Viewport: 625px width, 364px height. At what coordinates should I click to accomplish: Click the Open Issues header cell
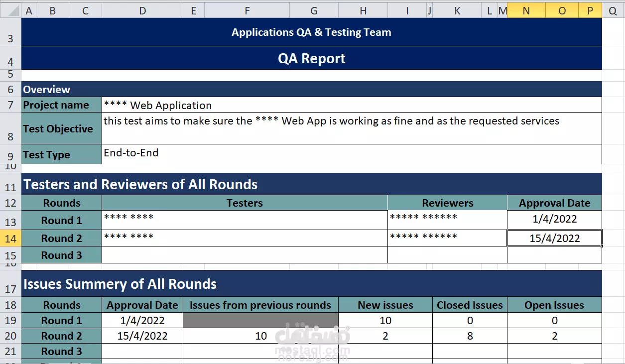tap(554, 305)
